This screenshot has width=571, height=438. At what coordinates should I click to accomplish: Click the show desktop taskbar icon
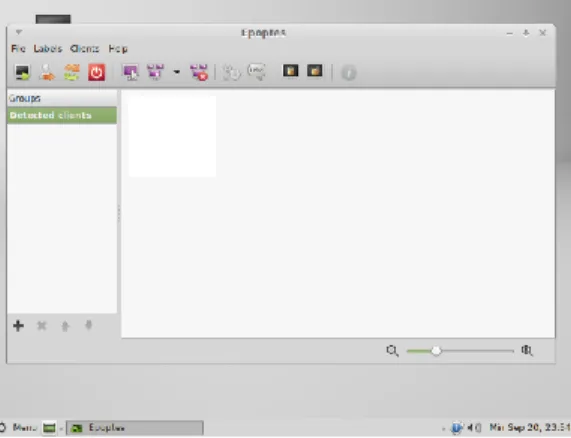click(x=49, y=428)
